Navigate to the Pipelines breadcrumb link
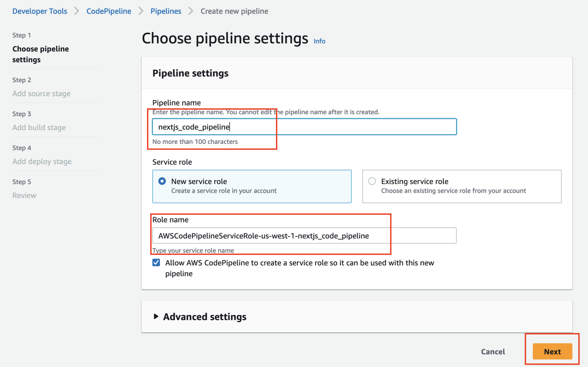588x367 pixels. click(x=166, y=11)
